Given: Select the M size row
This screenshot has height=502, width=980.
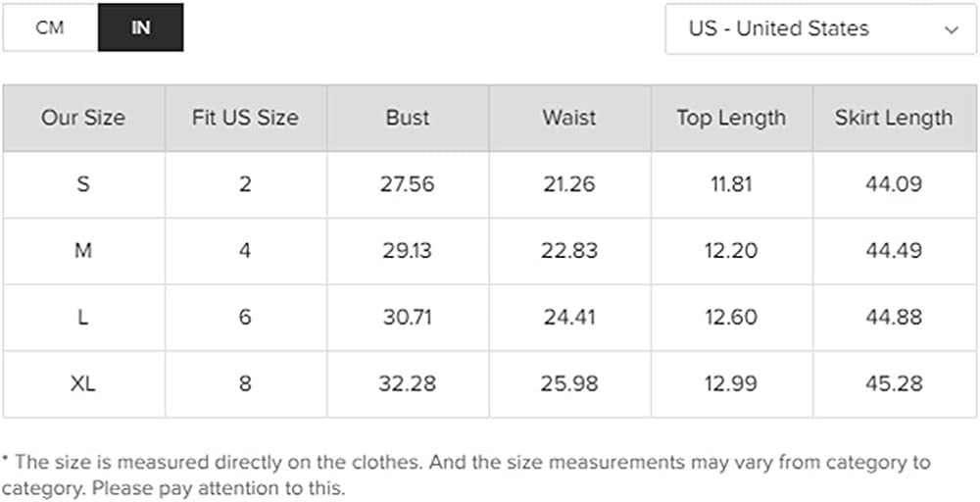Looking at the screenshot, I should [x=83, y=251].
